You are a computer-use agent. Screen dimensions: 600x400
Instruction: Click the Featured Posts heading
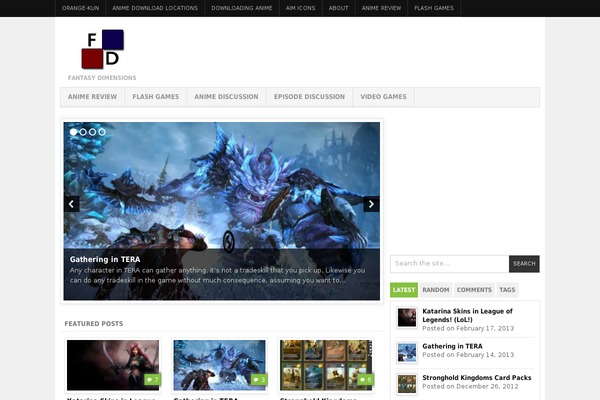(94, 323)
